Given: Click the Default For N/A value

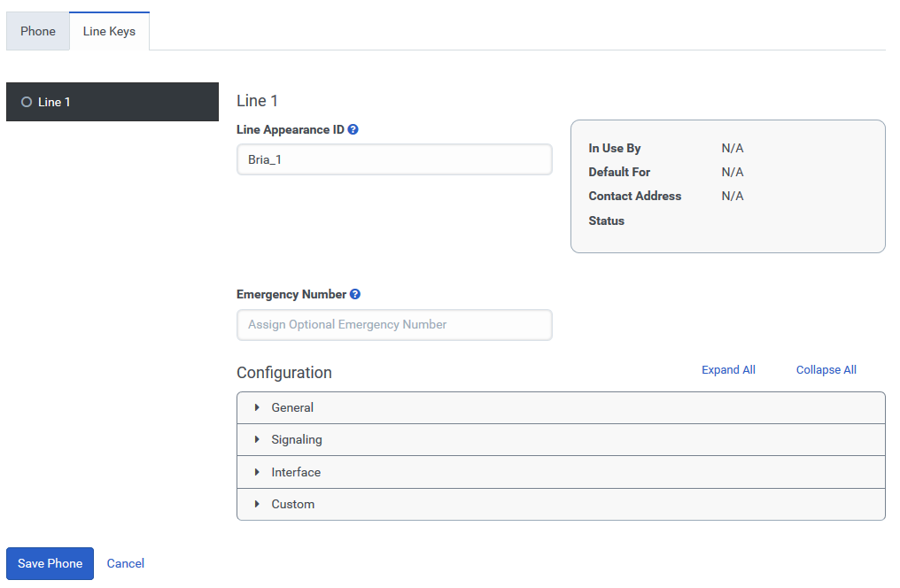Looking at the screenshot, I should click(x=733, y=172).
